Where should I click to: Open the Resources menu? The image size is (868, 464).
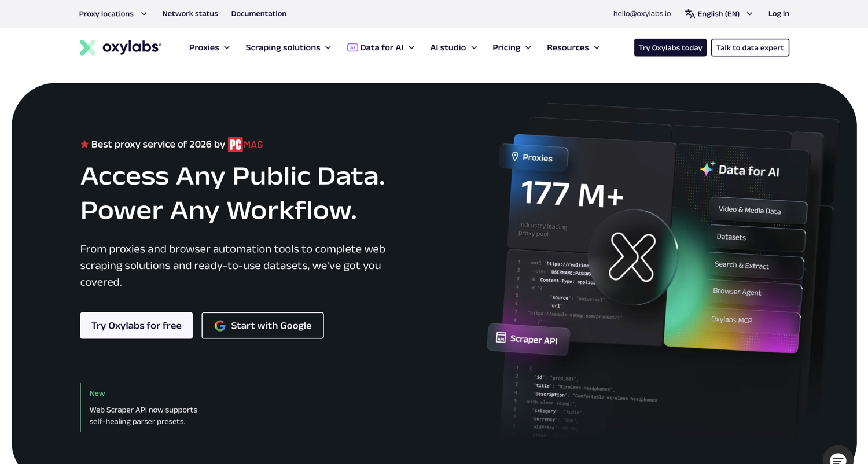[573, 47]
